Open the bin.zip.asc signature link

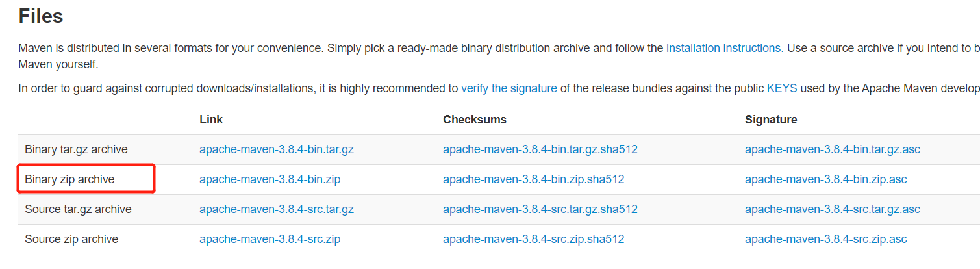pyautogui.click(x=825, y=179)
